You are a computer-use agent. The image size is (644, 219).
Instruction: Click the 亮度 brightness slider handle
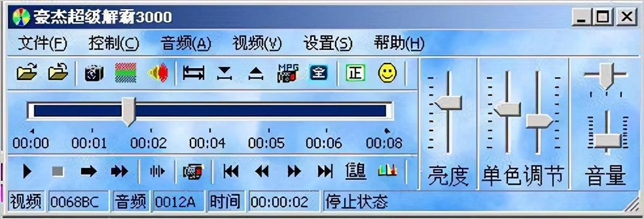coord(448,103)
